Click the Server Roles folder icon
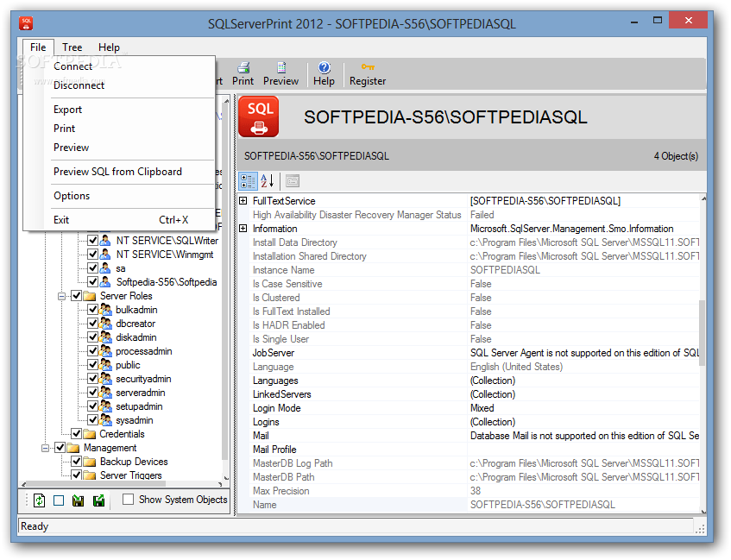Viewport: 731px width, 560px height. pyautogui.click(x=90, y=296)
